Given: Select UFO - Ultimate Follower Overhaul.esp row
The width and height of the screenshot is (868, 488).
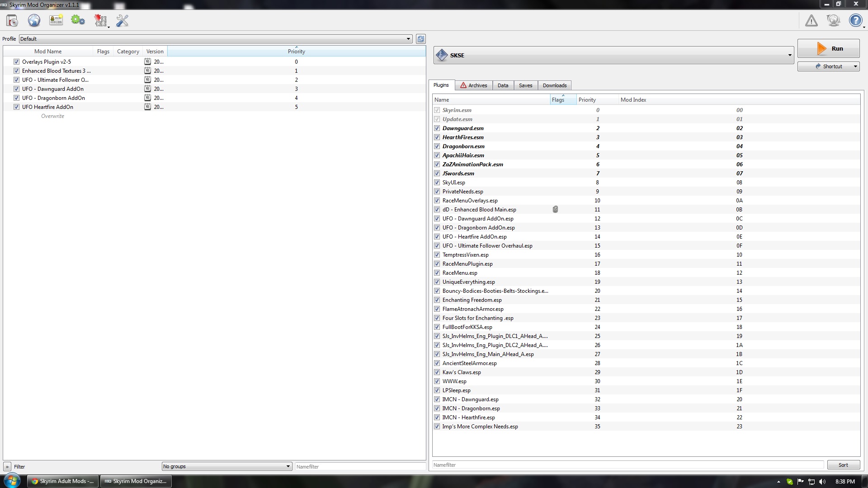Looking at the screenshot, I should 646,246.
